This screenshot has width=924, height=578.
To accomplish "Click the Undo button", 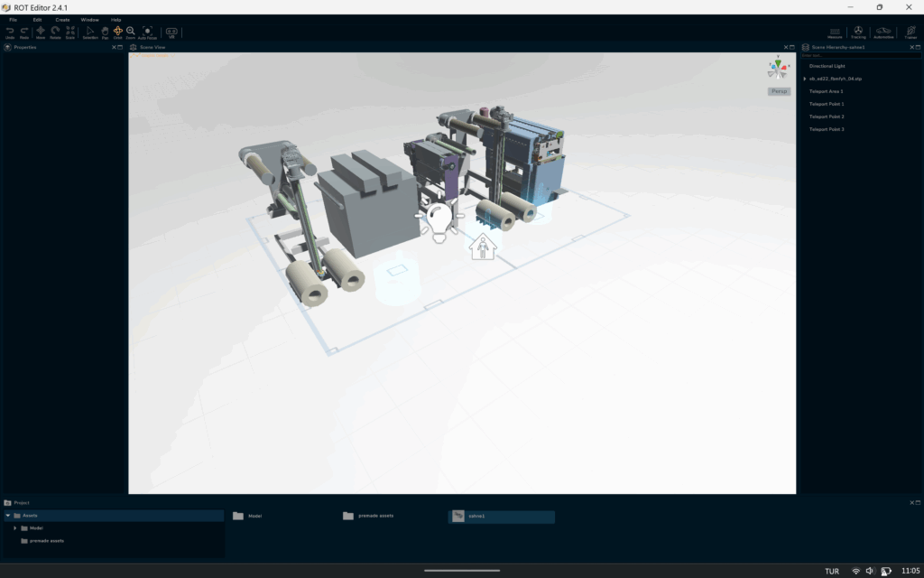I will coord(10,32).
